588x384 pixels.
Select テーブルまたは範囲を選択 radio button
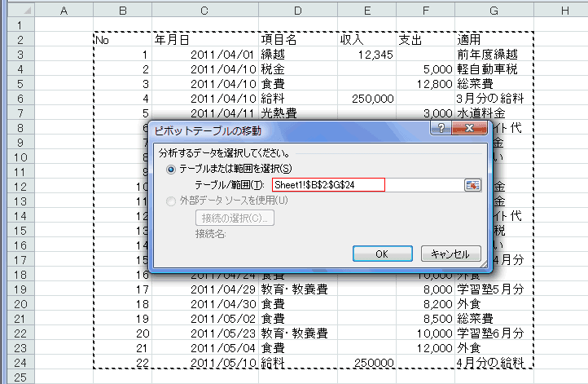171,170
